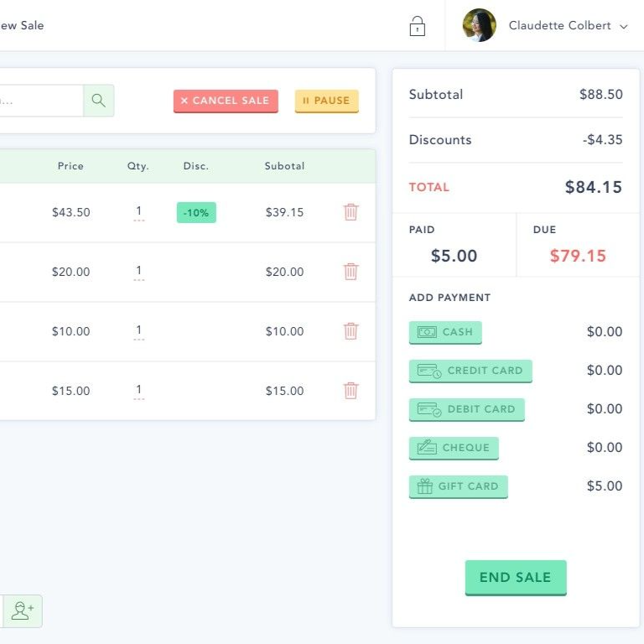This screenshot has height=644, width=644.
Task: Add a Gift Card payment
Action: pyautogui.click(x=459, y=486)
